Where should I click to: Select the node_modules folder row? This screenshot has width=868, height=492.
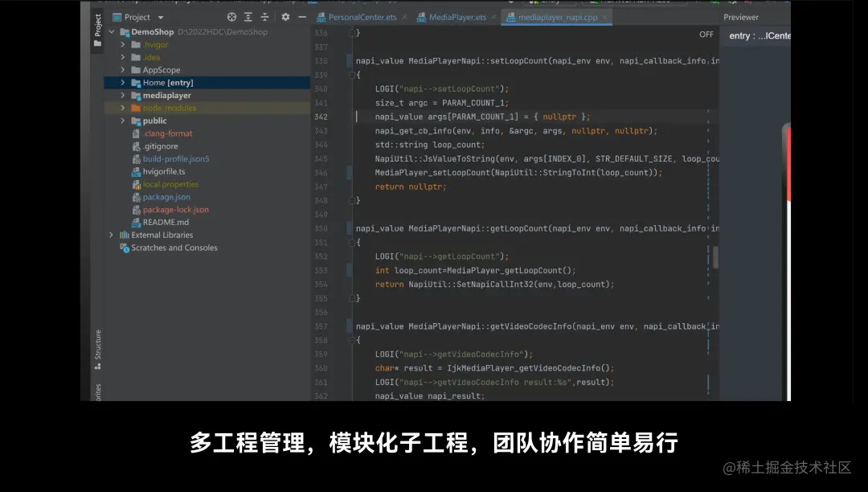pyautogui.click(x=207, y=109)
